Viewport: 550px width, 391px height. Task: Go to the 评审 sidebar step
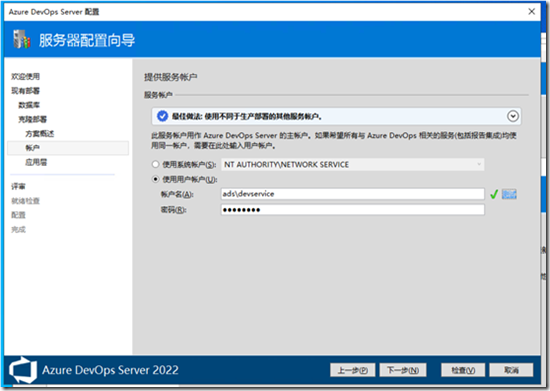18,186
